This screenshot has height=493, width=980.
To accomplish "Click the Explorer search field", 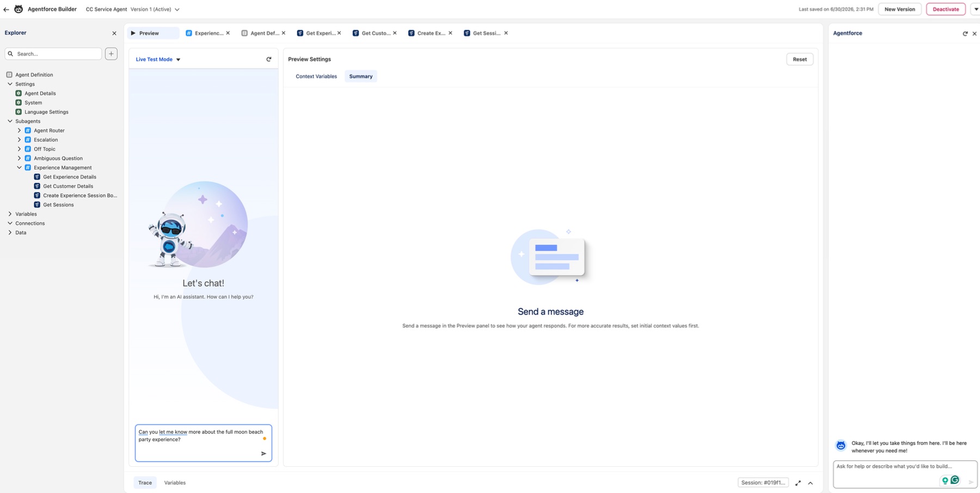I will (x=53, y=54).
